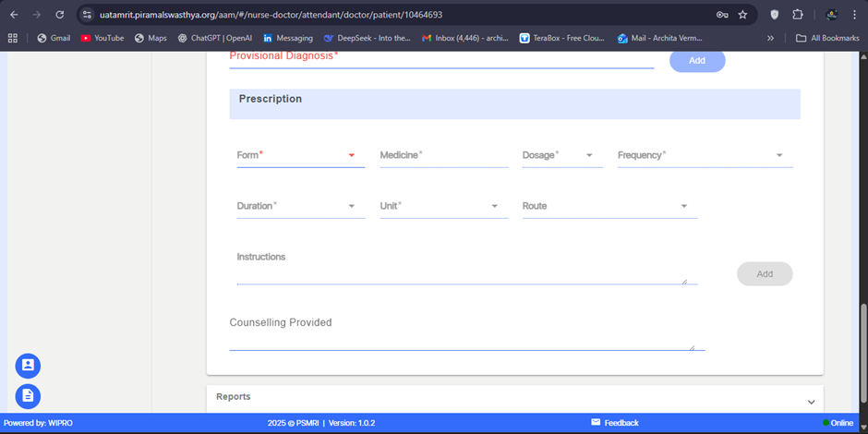Viewport: 868px width, 434px height.
Task: Click Add button beside Instructions field
Action: (765, 274)
